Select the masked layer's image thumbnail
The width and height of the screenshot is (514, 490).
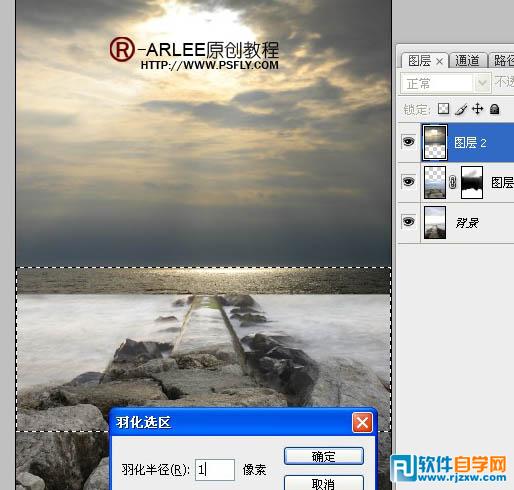click(x=435, y=182)
